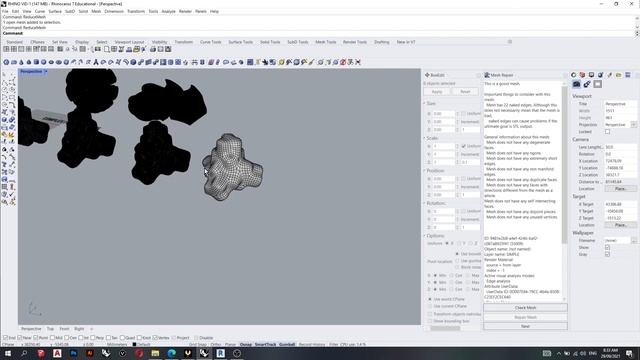Select the Use world CPlane radio button
640x360 pixels.
(430, 299)
